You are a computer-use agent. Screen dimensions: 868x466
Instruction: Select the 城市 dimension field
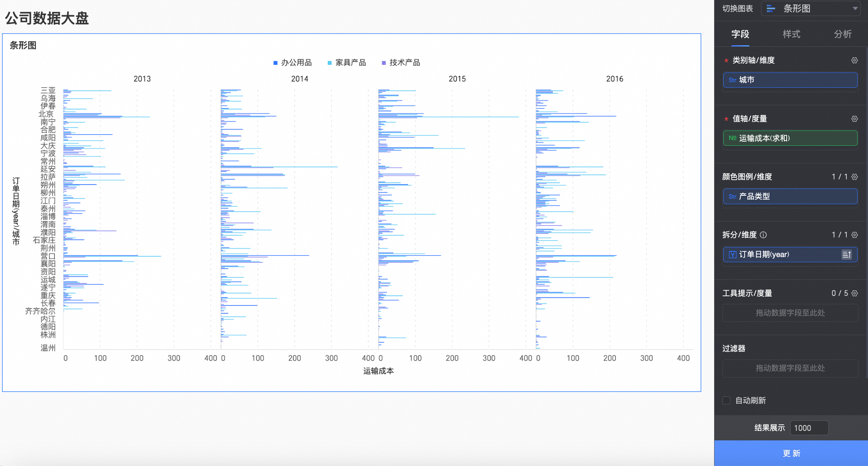[x=790, y=80]
